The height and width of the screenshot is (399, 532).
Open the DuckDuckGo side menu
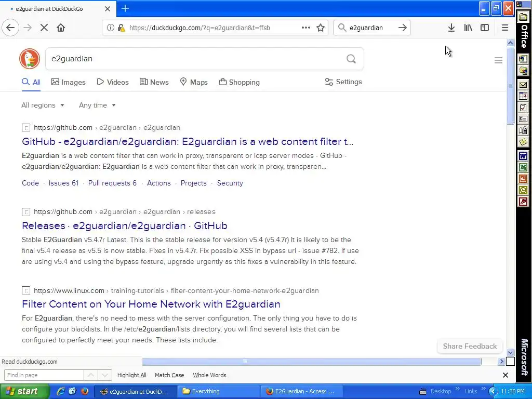[x=498, y=60]
